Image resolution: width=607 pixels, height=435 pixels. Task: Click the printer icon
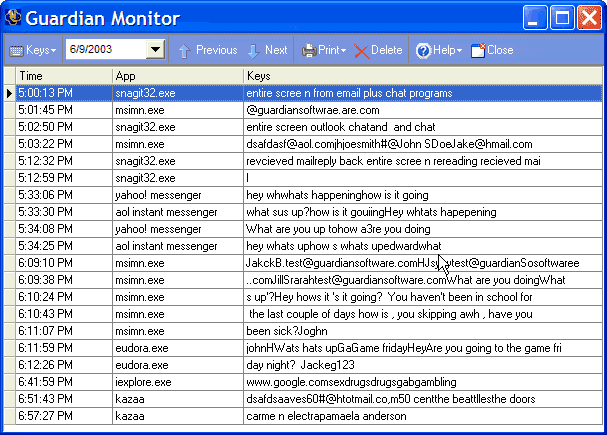309,51
